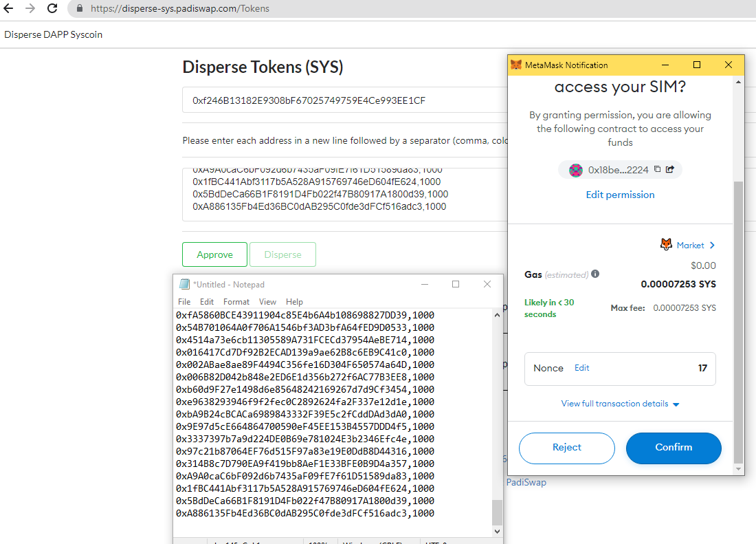Click Notepad line starting 0x4514a73e6
The image size is (756, 544).
pyautogui.click(x=304, y=340)
